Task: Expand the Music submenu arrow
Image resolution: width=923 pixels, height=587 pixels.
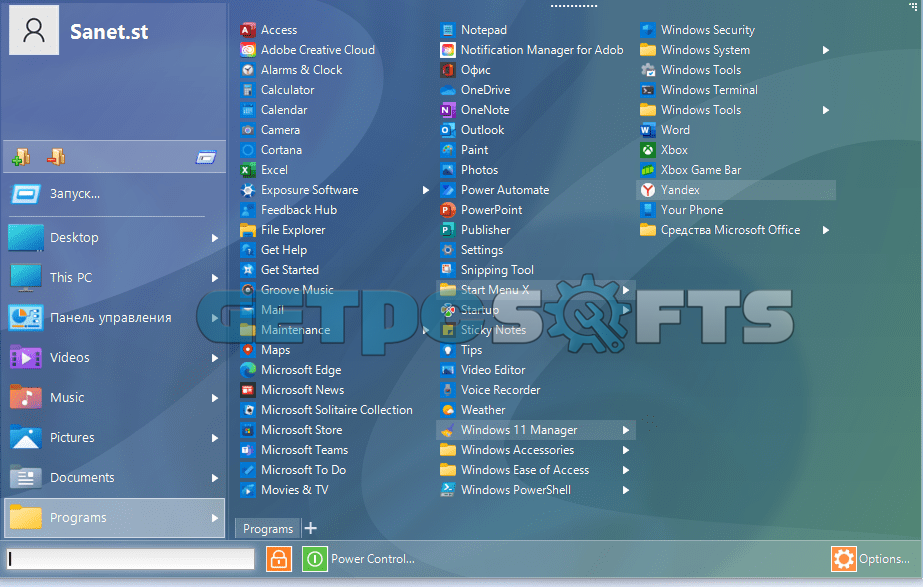Action: click(215, 398)
